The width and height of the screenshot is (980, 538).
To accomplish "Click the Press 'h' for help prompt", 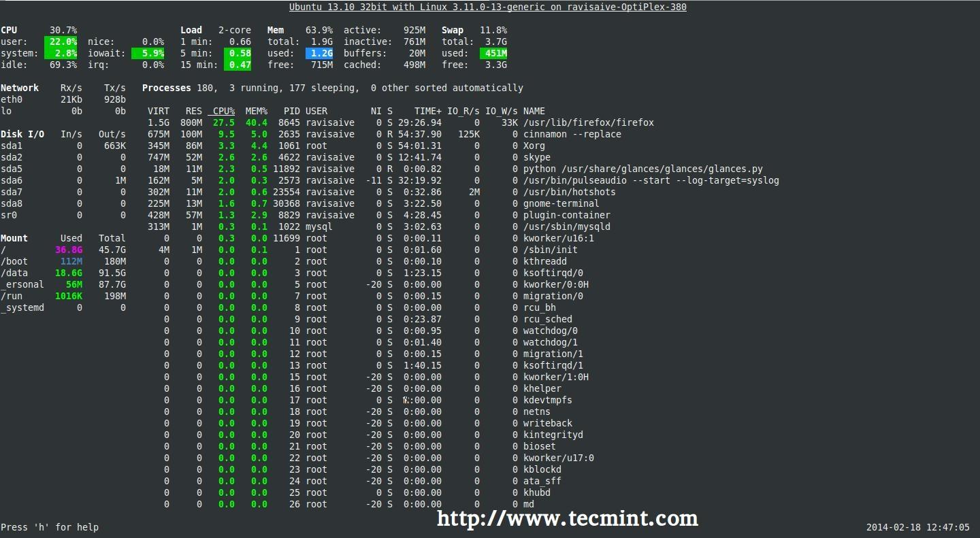I will [49, 526].
